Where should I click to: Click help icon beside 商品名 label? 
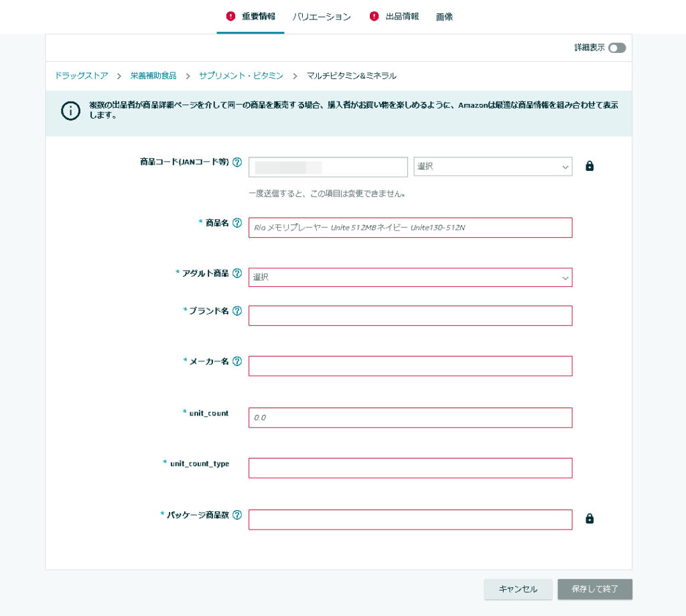click(x=236, y=223)
